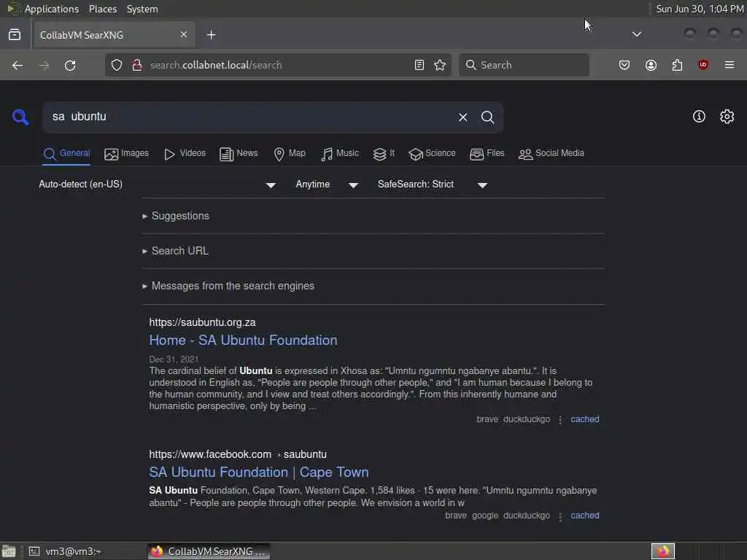
Task: Switch to the News category
Action: (239, 154)
